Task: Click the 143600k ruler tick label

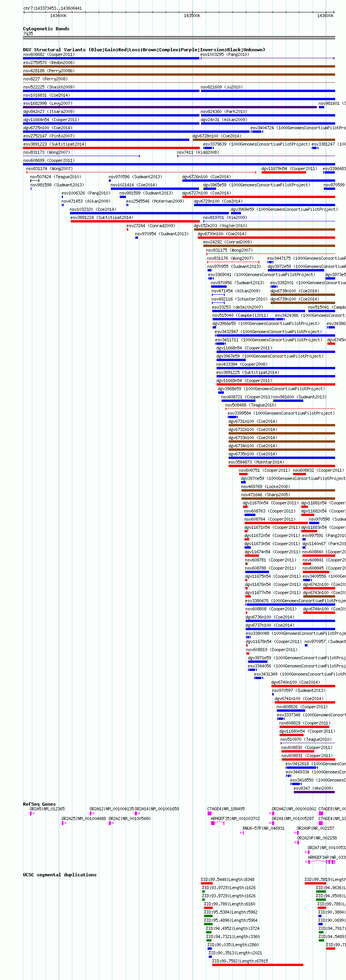Action: tap(325, 16)
